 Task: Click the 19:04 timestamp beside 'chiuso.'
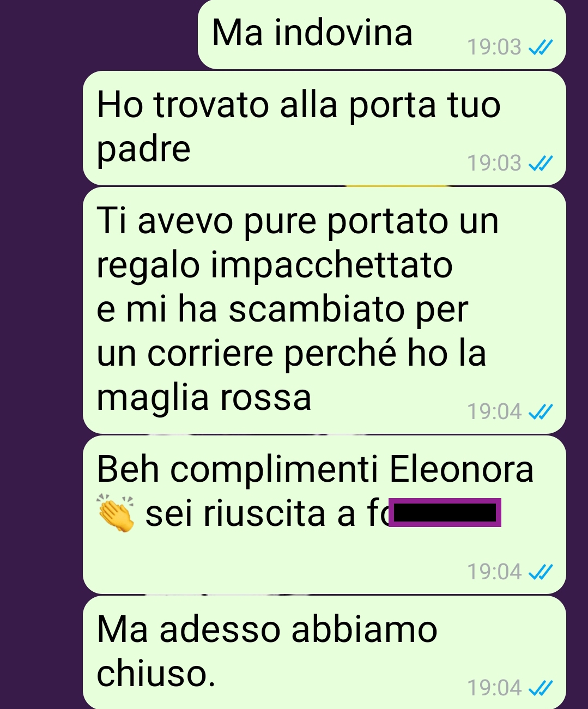[x=495, y=688]
